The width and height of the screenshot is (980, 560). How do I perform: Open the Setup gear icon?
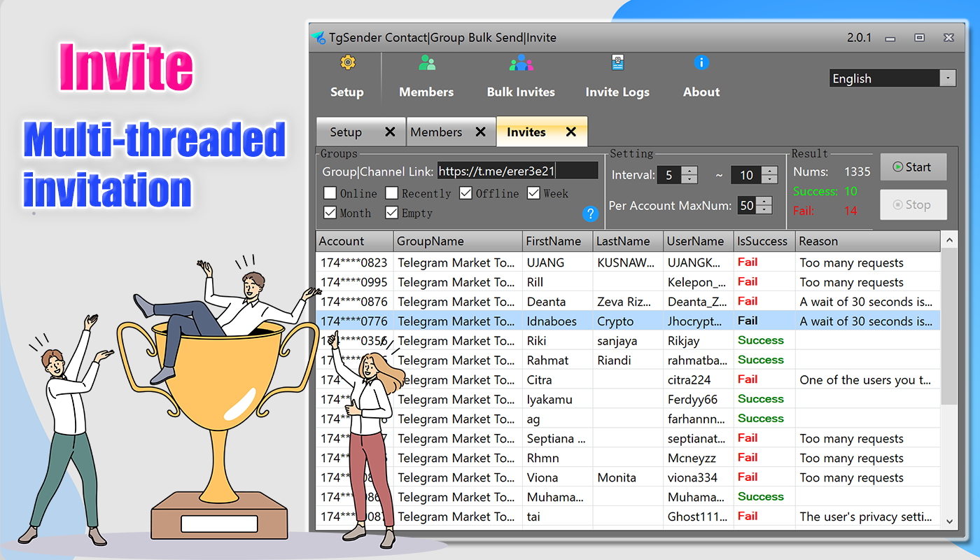click(347, 63)
